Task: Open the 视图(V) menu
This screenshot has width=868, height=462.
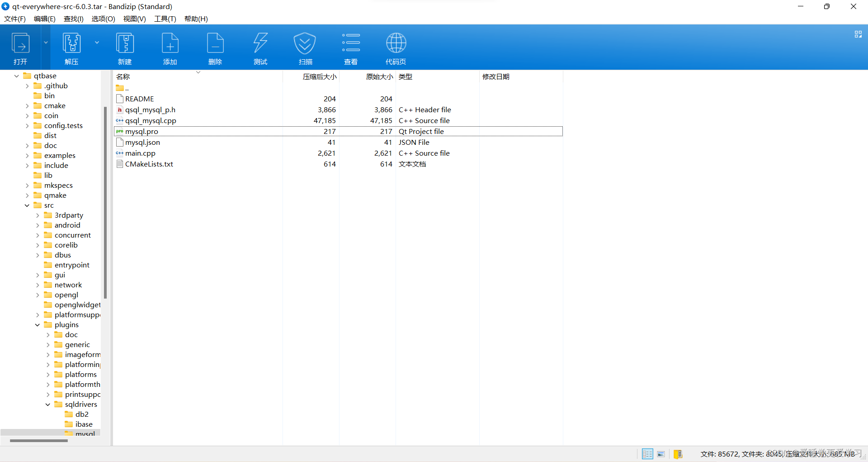Action: 135,19
